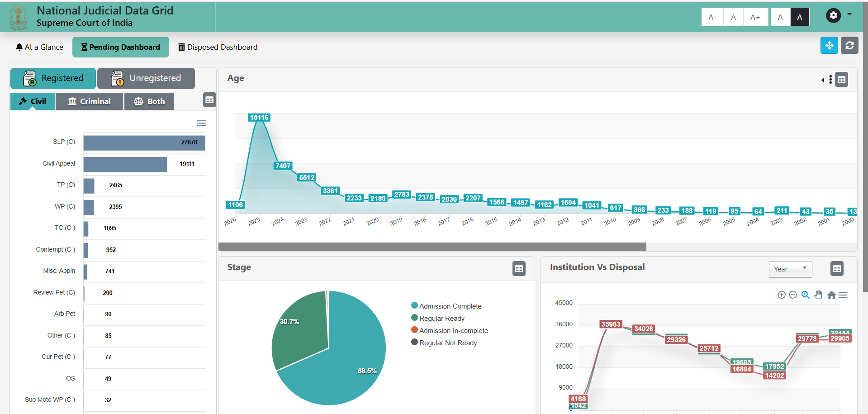
Task: Open table view for Age chart
Action: click(x=841, y=80)
